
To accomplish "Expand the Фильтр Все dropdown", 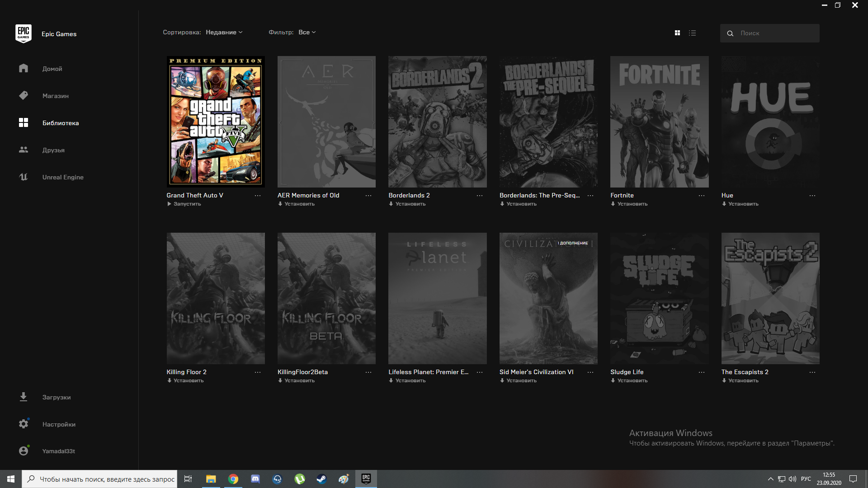I will point(307,33).
